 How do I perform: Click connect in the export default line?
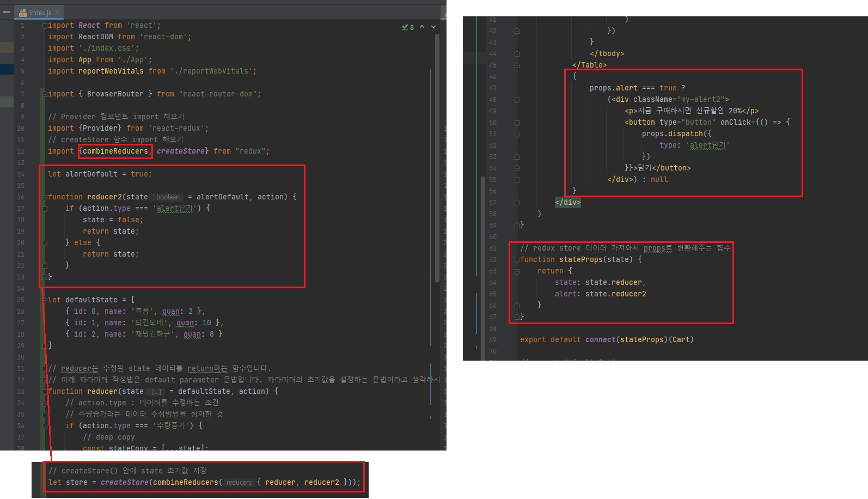601,340
